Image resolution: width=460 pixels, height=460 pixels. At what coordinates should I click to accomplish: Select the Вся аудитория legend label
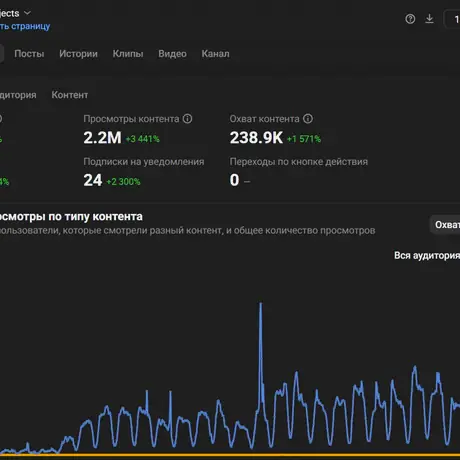coord(427,255)
